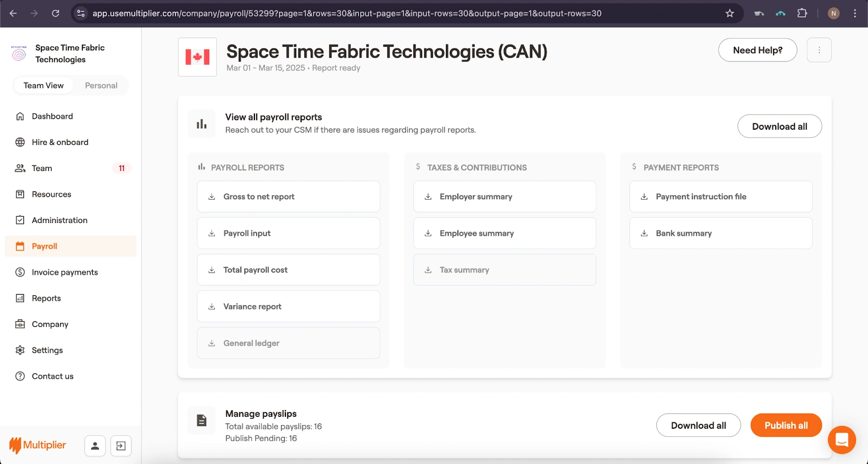Click the 'Publish Pending: 16' text
This screenshot has width=868, height=464.
pos(261,438)
